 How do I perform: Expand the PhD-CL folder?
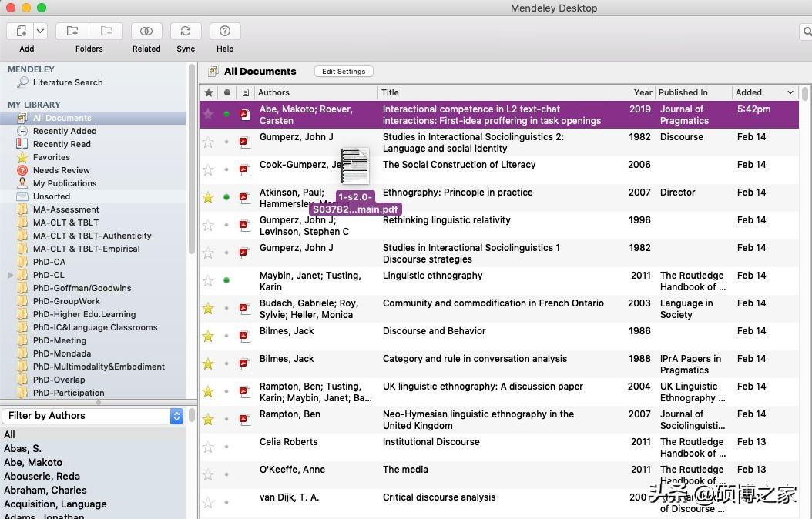point(11,275)
